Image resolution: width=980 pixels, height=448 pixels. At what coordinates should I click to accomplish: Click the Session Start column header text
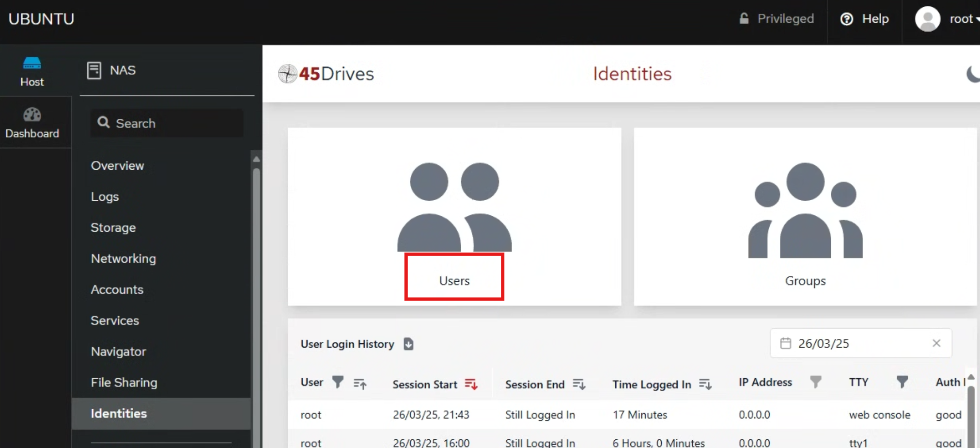click(x=425, y=384)
